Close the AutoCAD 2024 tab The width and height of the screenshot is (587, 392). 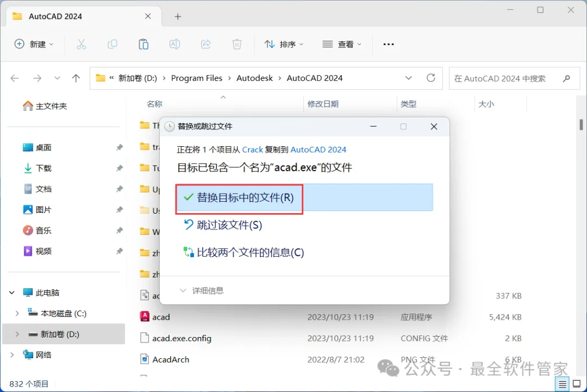tap(148, 16)
